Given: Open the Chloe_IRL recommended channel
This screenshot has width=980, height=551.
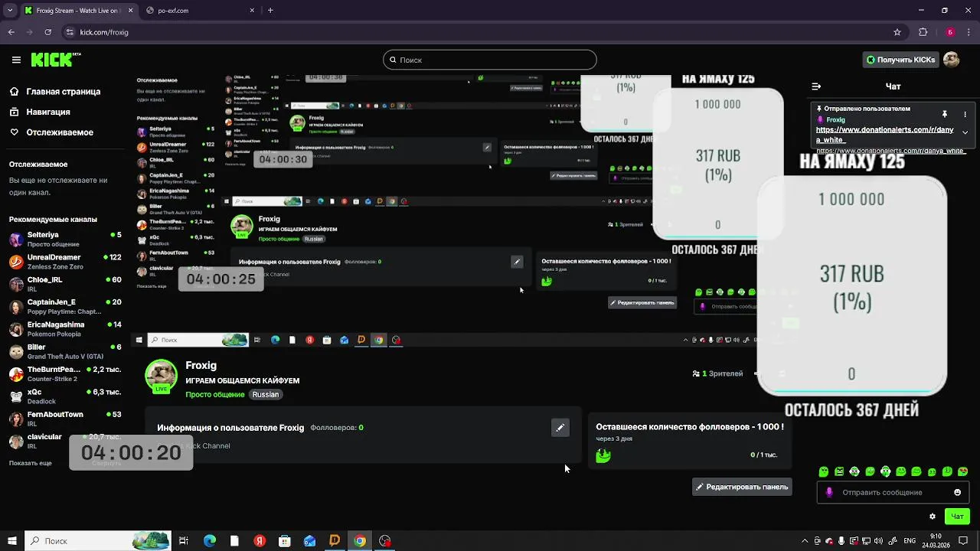Looking at the screenshot, I should 65,284.
